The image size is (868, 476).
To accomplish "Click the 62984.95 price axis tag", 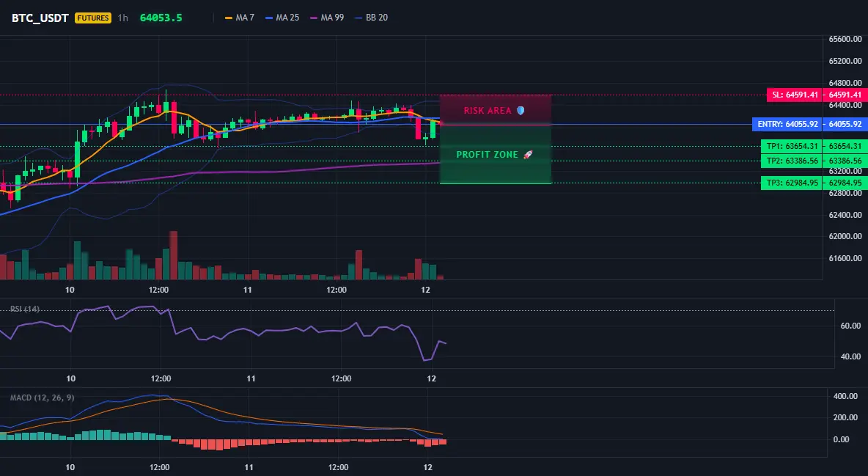I will coord(845,183).
